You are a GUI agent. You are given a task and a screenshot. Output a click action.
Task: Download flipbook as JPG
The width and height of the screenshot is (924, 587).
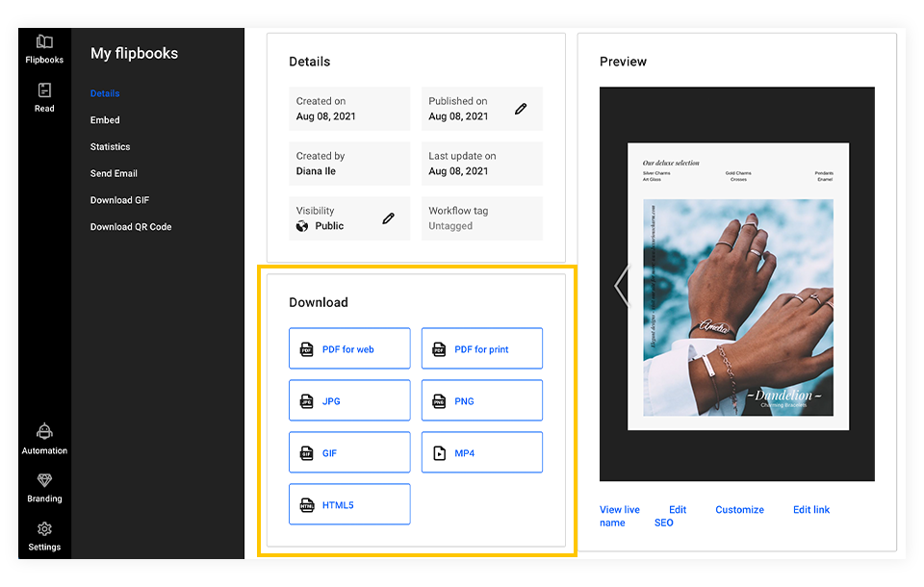tap(349, 400)
